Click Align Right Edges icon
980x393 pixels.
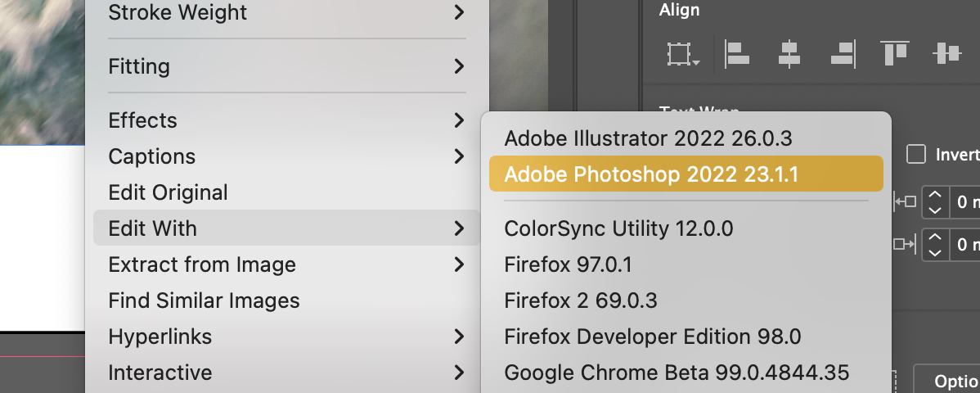coord(843,54)
